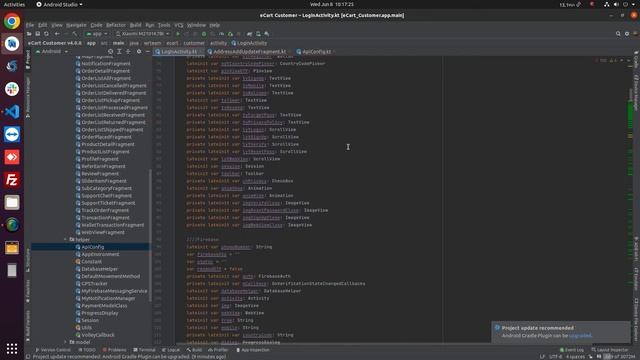Switch to ApiConfig.kt editor tab
Screen dimensions: 640x360
coord(314,51)
